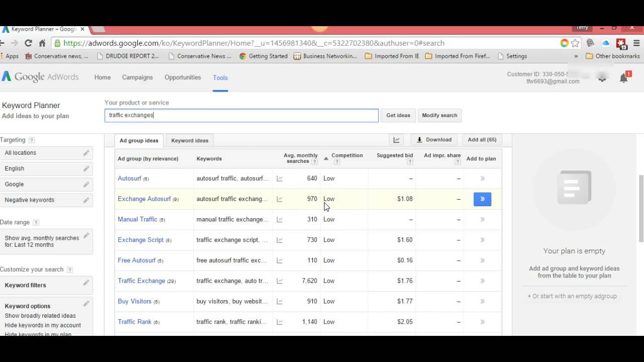The image size is (644, 362).
Task: Open the DRUDGE REPORT bookmark
Action: coord(128,56)
